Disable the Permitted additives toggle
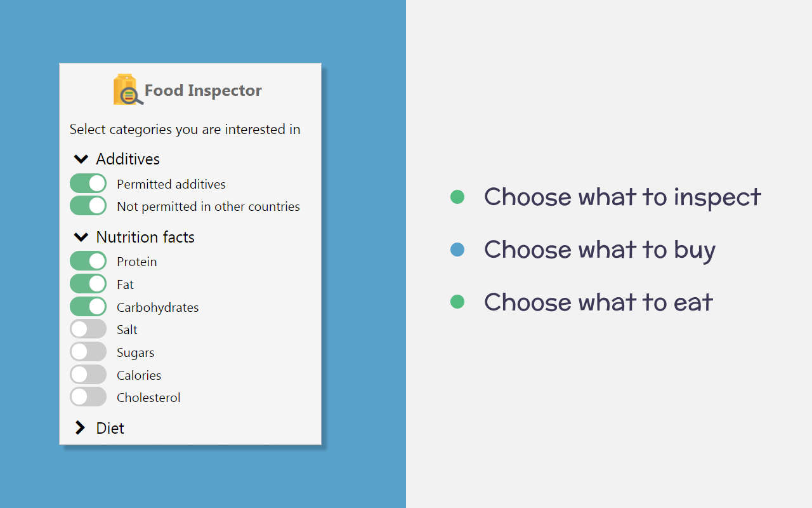The image size is (812, 508). [88, 184]
